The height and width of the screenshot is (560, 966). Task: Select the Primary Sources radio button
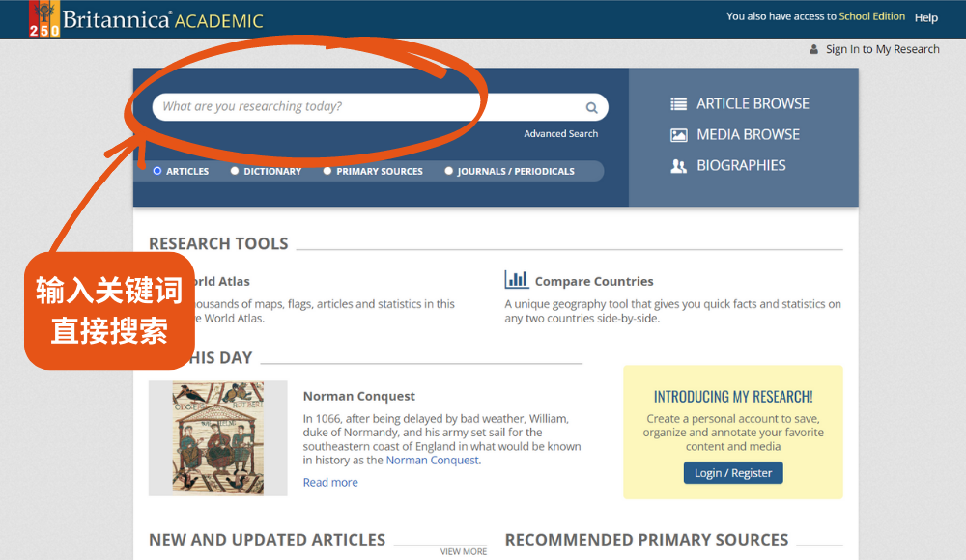point(327,171)
